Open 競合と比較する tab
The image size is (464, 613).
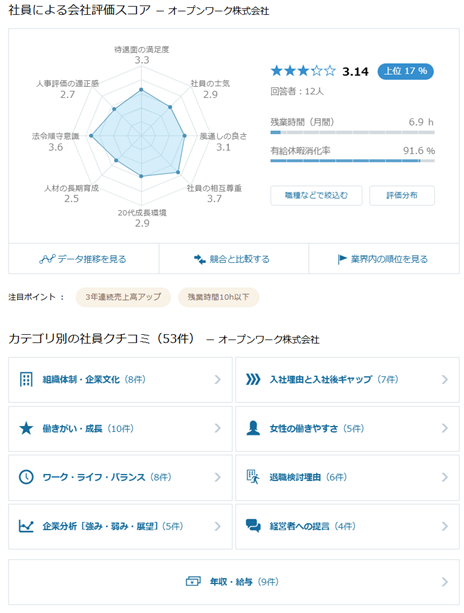pyautogui.click(x=234, y=259)
